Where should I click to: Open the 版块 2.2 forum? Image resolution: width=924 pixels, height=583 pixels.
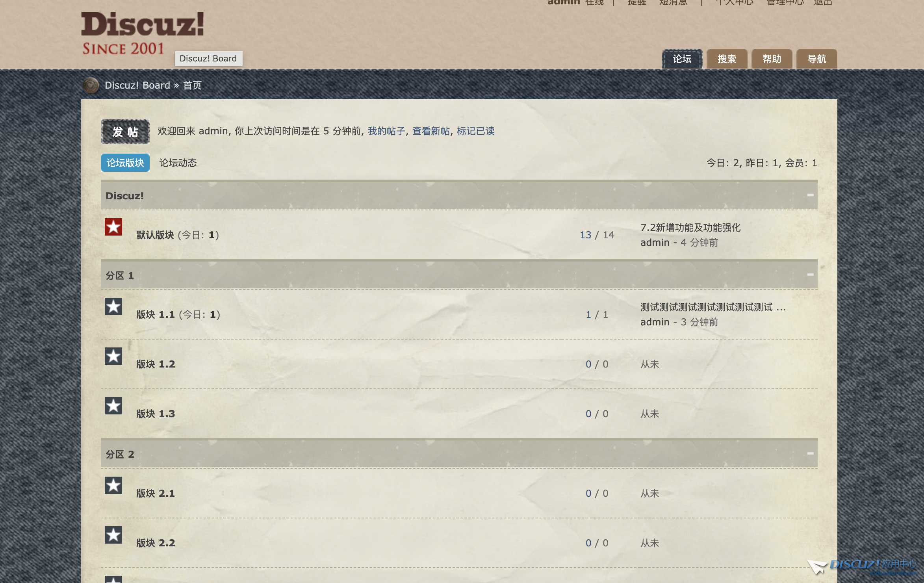coord(156,543)
